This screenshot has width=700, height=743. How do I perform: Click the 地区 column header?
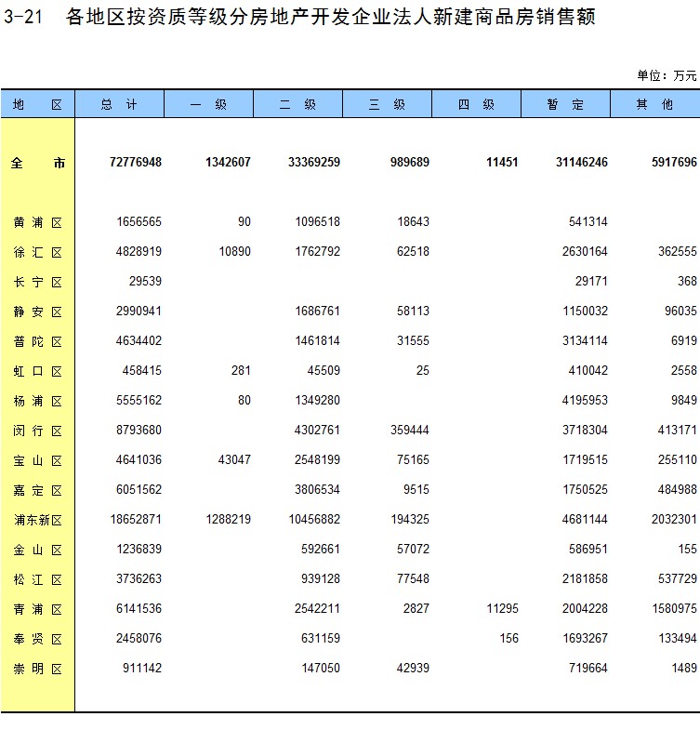(37, 105)
